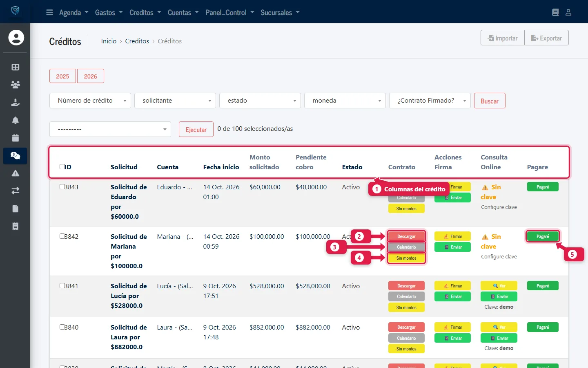
Task: Open the solicitante filter dropdown
Action: coord(175,101)
